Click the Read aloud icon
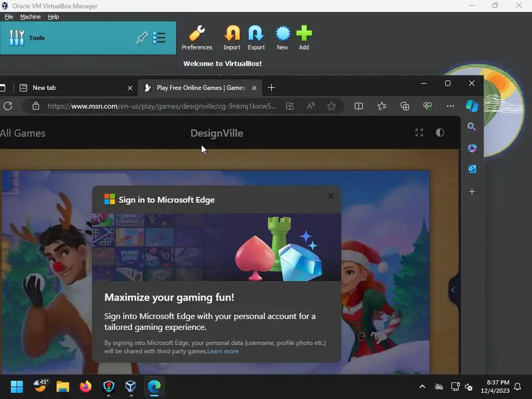The width and height of the screenshot is (532, 399). 311,106
